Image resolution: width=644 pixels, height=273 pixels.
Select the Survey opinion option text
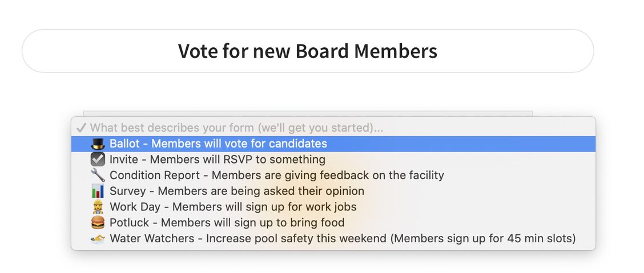click(x=236, y=191)
